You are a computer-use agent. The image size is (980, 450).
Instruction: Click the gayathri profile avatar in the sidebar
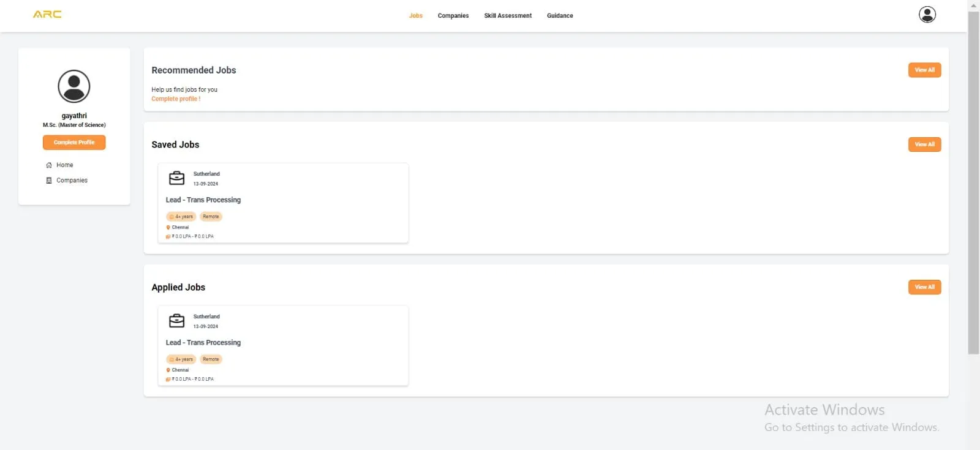coord(74,86)
